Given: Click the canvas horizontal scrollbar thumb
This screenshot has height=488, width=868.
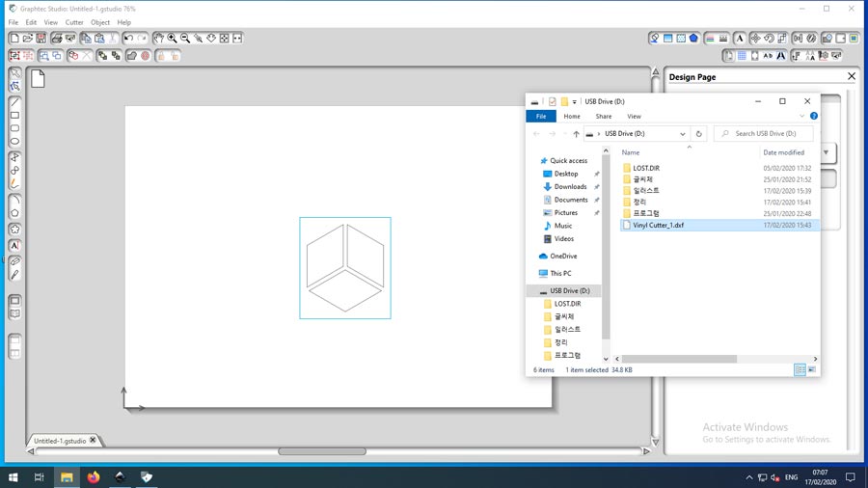Looking at the screenshot, I should [321, 451].
